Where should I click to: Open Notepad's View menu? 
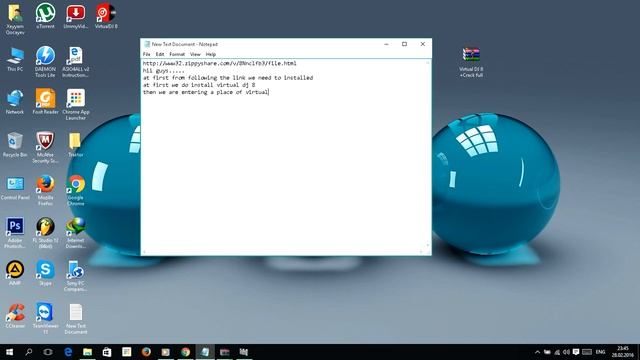click(x=195, y=54)
